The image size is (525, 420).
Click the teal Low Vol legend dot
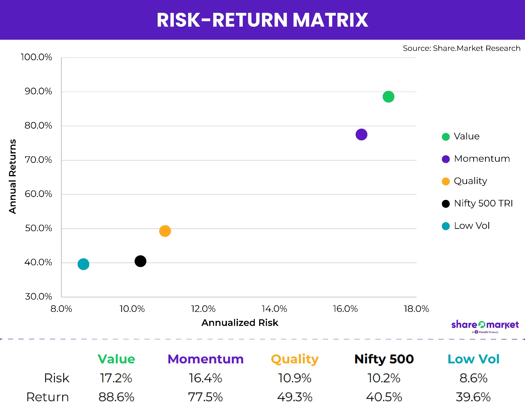tap(446, 226)
